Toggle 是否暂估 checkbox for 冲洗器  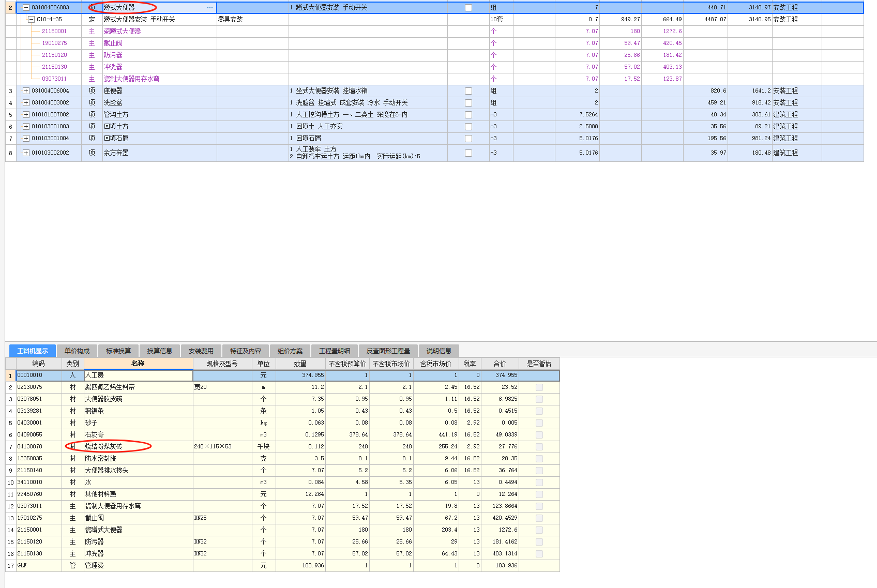pos(539,554)
